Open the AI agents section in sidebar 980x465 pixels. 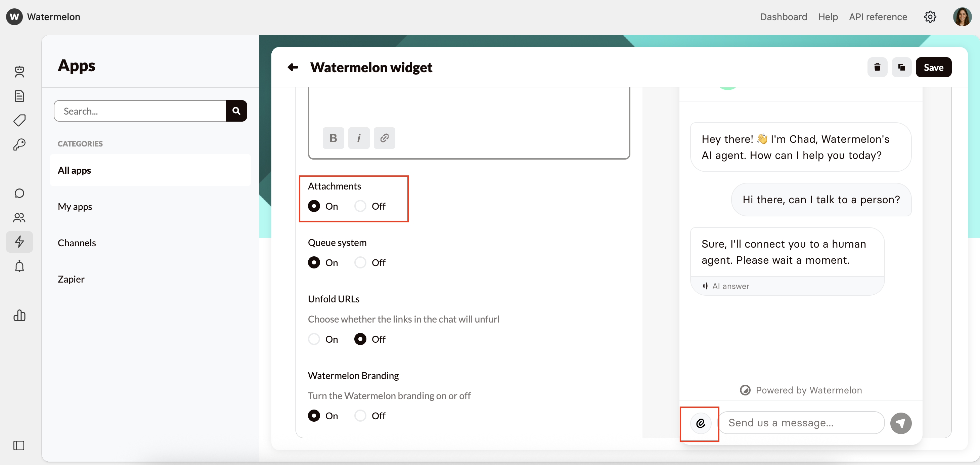click(19, 72)
